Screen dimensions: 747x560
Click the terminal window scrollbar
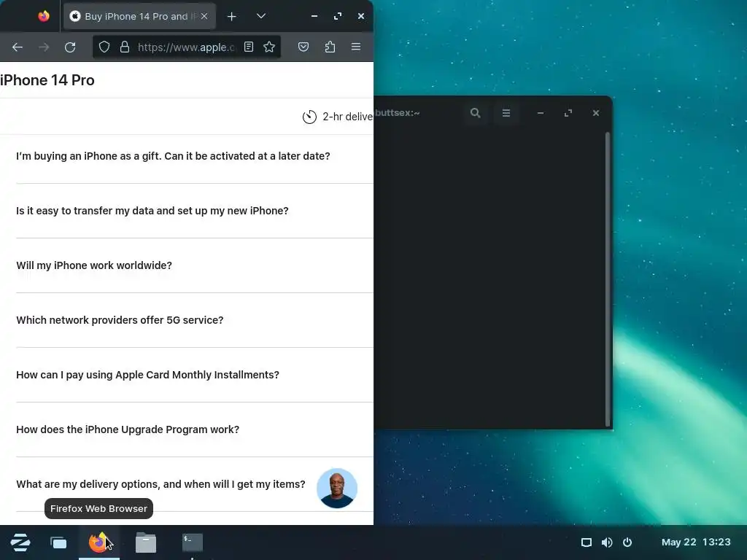point(608,279)
